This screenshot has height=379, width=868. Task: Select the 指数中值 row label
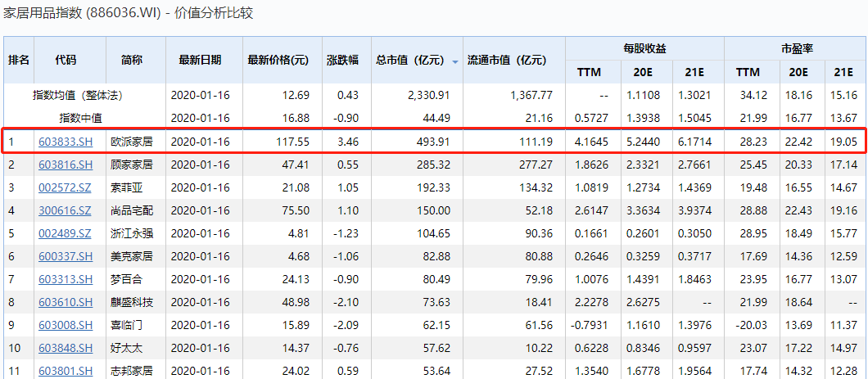coord(81,118)
